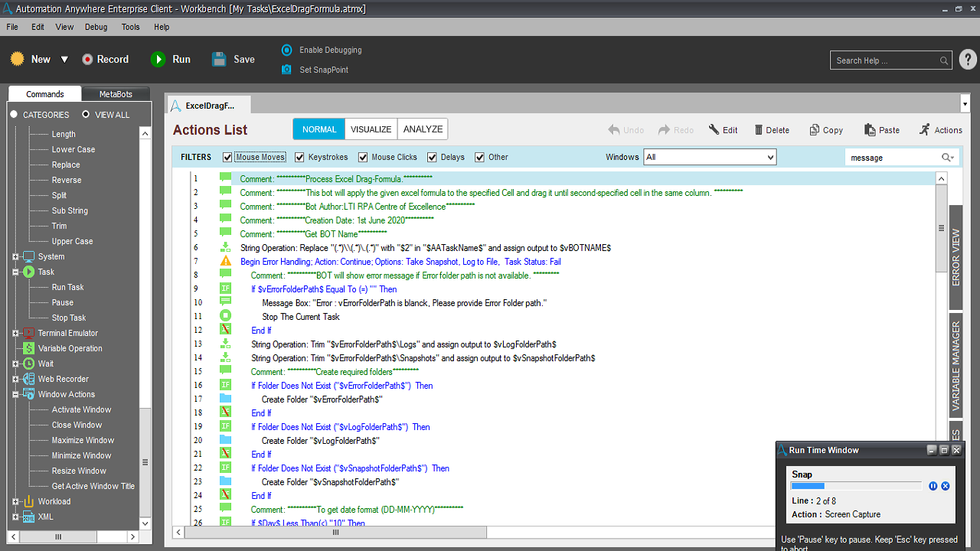
Task: Open the File menu
Action: [12, 27]
